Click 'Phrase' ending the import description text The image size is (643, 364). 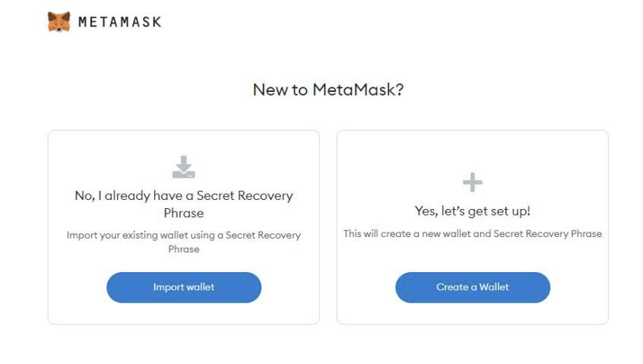(x=184, y=249)
